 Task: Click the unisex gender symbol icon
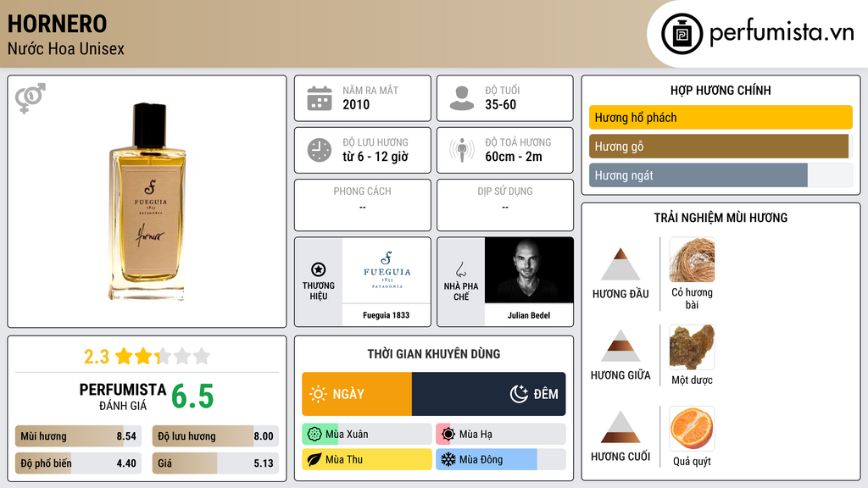[30, 98]
